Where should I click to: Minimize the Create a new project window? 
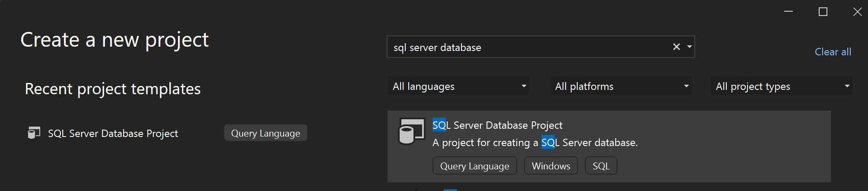789,12
